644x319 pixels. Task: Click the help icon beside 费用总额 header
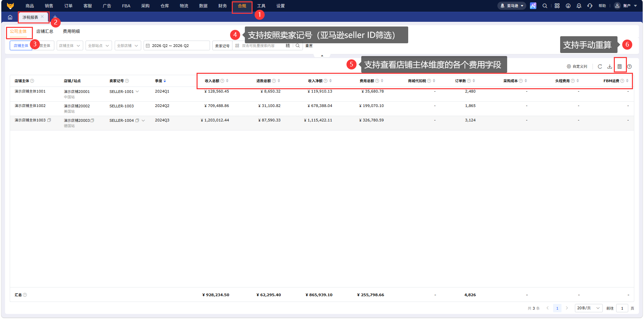(377, 81)
